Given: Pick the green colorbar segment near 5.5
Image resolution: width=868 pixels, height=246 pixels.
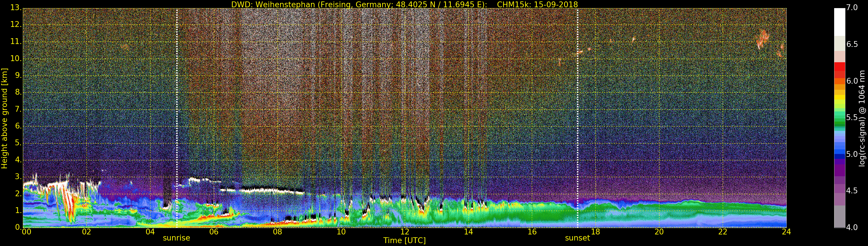Looking at the screenshot, I should point(839,118).
